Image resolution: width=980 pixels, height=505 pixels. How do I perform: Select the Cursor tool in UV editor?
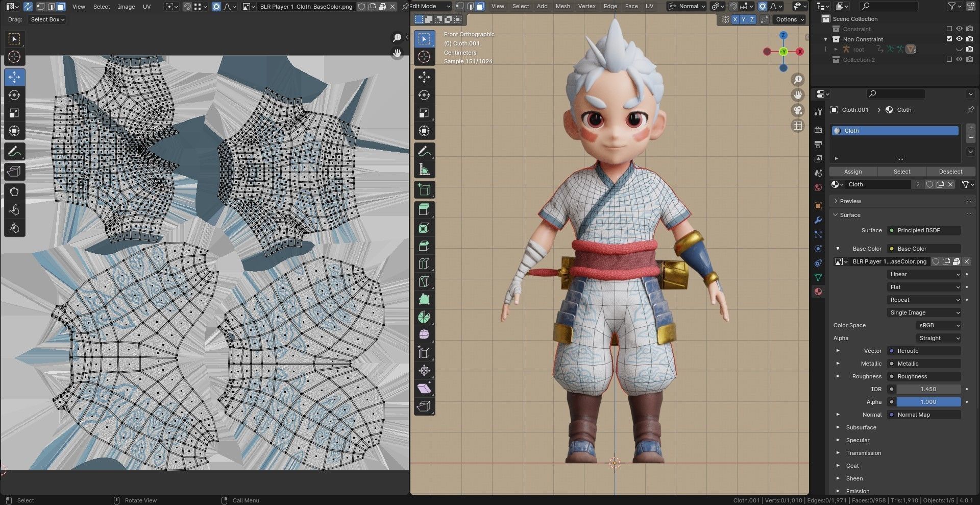(x=14, y=57)
